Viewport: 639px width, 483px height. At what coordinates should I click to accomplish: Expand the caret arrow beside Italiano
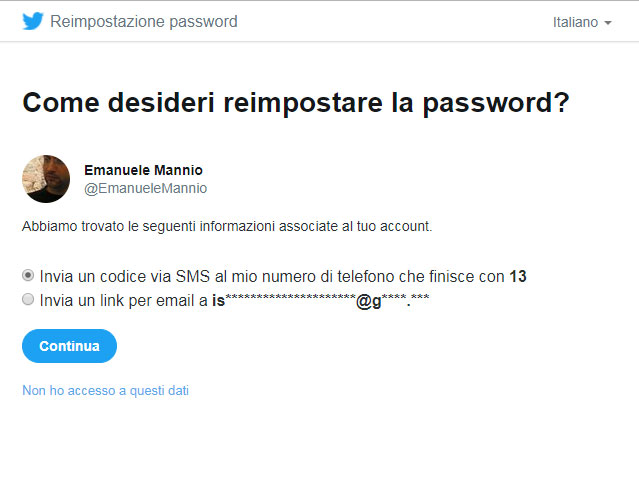click(608, 23)
